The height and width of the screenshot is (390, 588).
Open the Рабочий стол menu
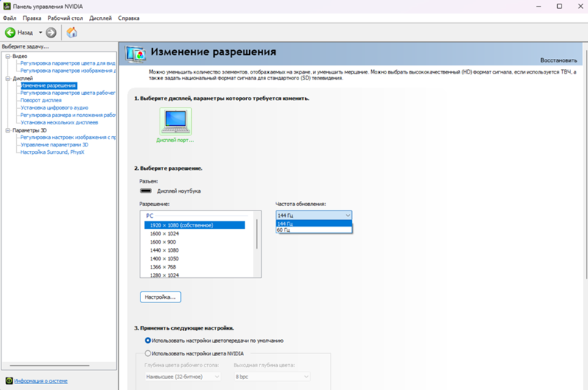(x=65, y=18)
